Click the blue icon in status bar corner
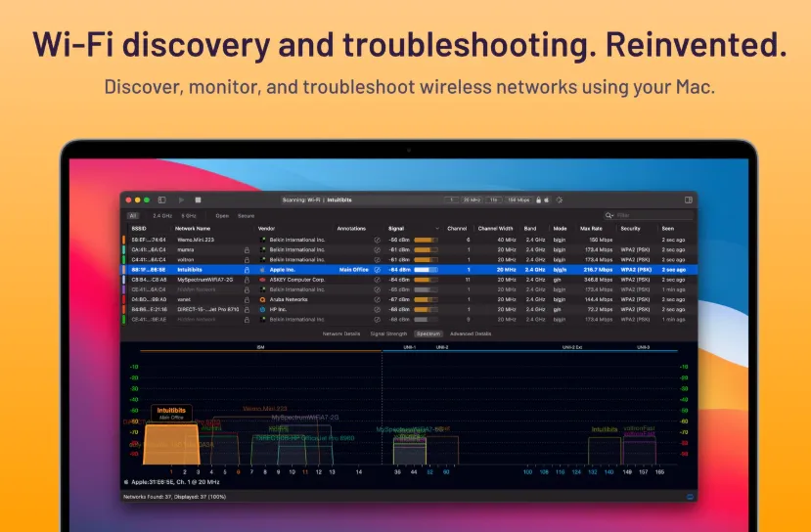The width and height of the screenshot is (811, 532). tap(690, 497)
